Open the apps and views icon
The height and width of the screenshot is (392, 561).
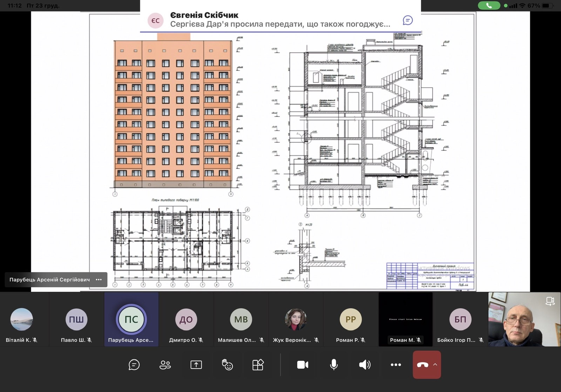258,365
